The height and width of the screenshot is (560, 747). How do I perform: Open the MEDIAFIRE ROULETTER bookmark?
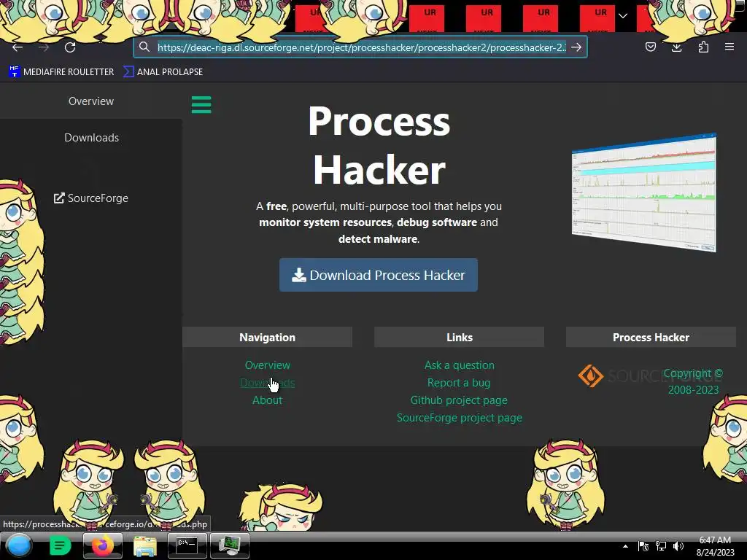(61, 72)
